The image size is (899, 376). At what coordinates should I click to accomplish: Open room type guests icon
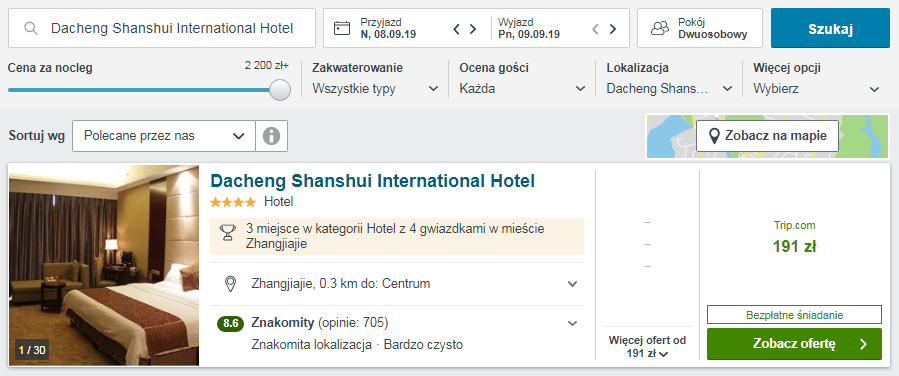click(x=660, y=28)
